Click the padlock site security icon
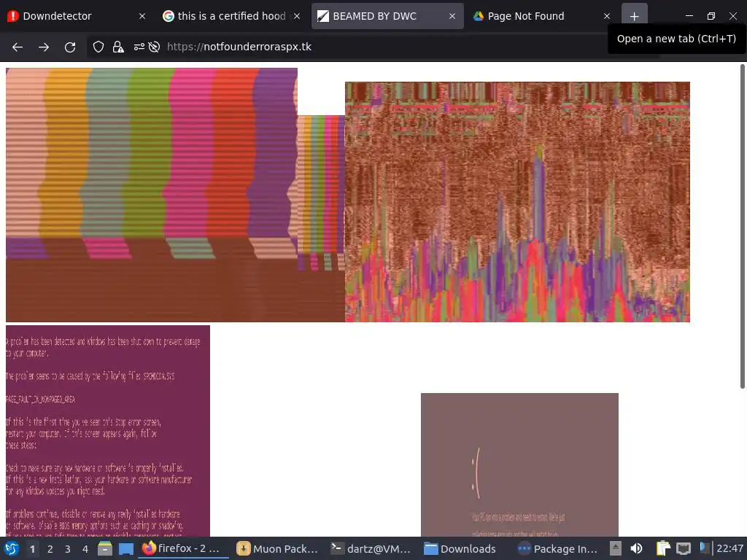The width and height of the screenshot is (747, 560). (x=117, y=47)
